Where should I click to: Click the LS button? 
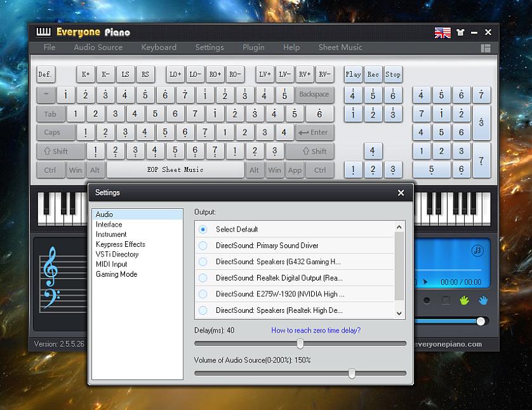coord(125,74)
